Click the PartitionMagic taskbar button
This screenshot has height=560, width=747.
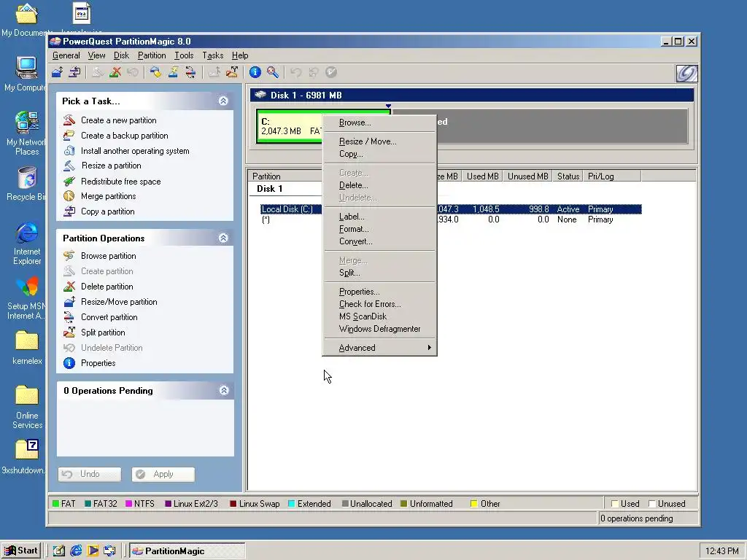[187, 551]
